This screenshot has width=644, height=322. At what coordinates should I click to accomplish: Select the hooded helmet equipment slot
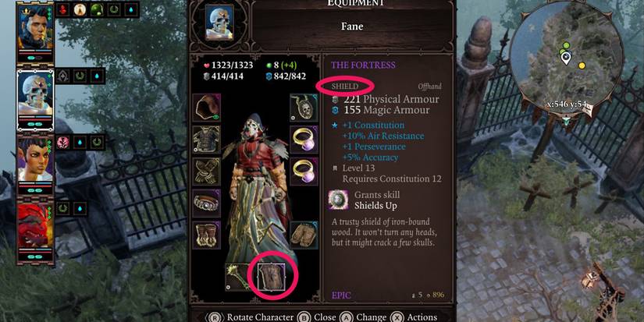pos(207,108)
